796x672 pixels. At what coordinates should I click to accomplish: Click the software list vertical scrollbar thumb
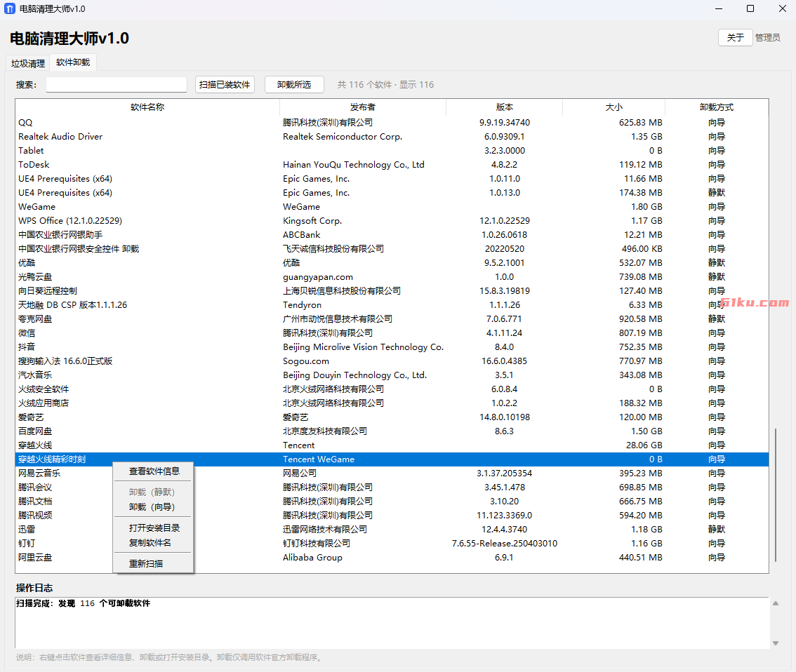[775, 495]
